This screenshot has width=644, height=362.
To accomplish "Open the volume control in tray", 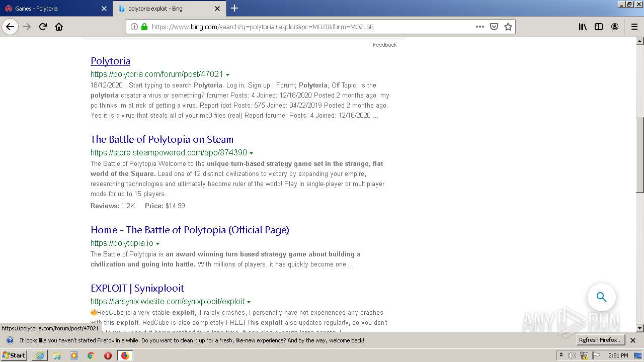I will [x=572, y=355].
